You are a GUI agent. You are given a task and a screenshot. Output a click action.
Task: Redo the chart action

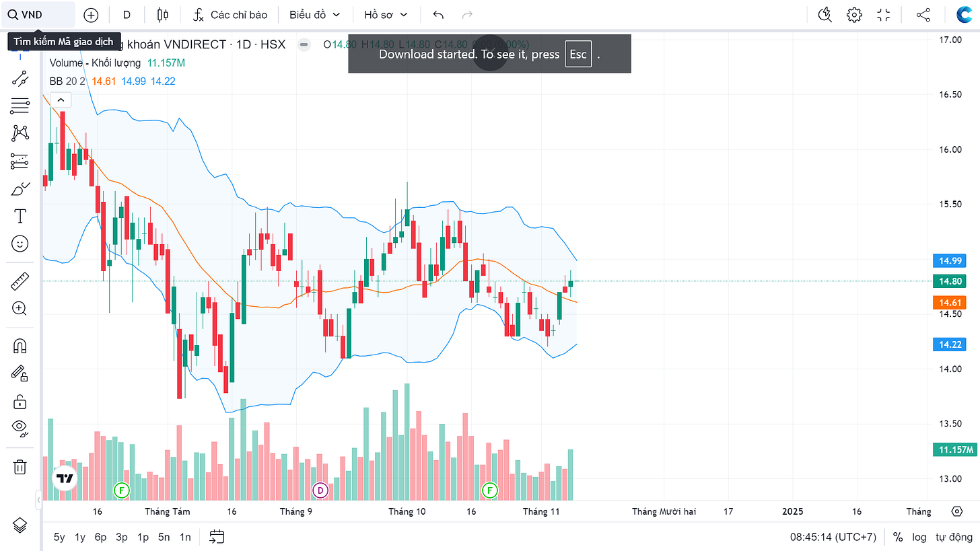tap(468, 15)
